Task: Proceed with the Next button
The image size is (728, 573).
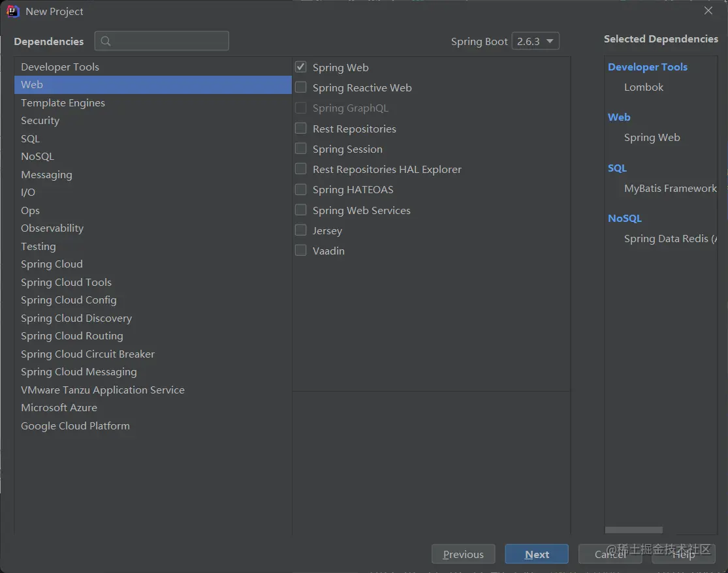Action: click(x=537, y=554)
